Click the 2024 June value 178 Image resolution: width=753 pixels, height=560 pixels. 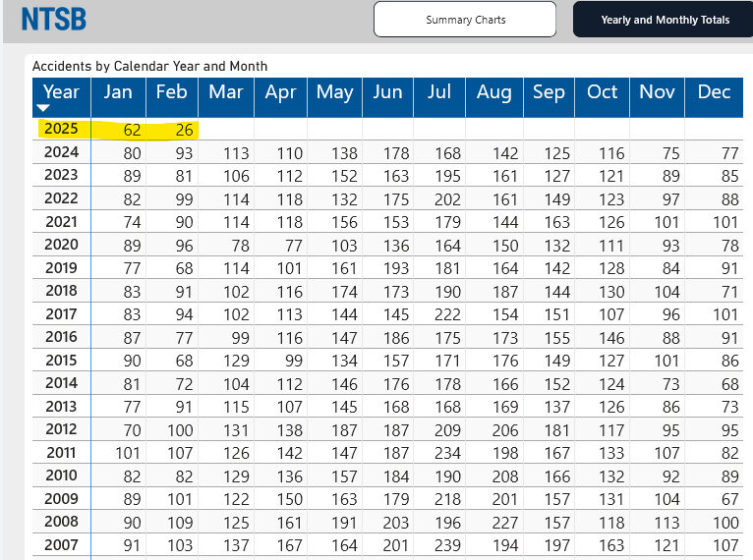(396, 153)
